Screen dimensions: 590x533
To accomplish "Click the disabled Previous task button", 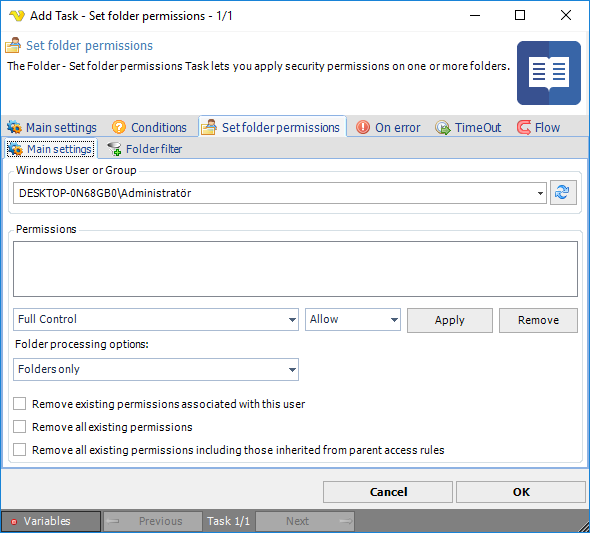I will (153, 521).
